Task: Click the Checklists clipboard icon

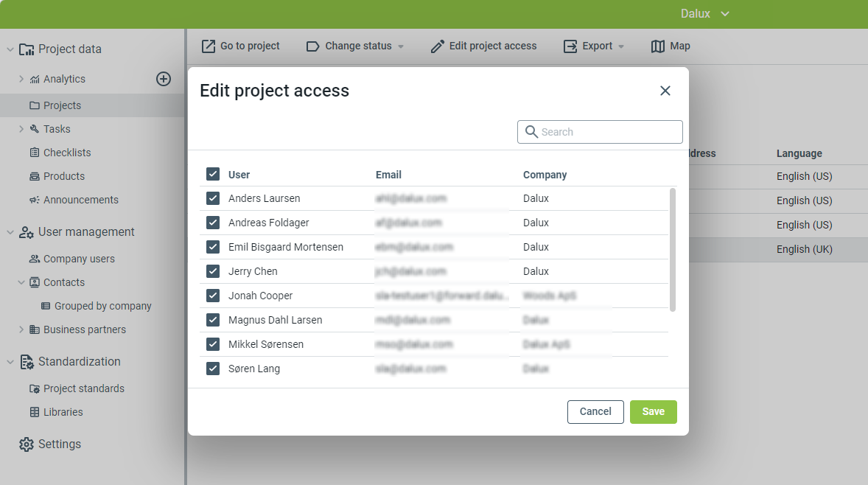Action: [x=35, y=153]
